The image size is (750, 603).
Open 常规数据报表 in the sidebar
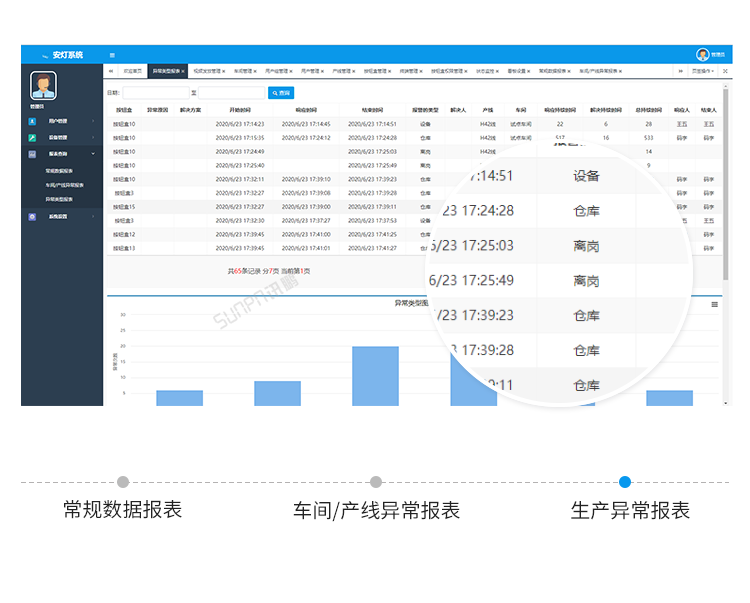(61, 171)
